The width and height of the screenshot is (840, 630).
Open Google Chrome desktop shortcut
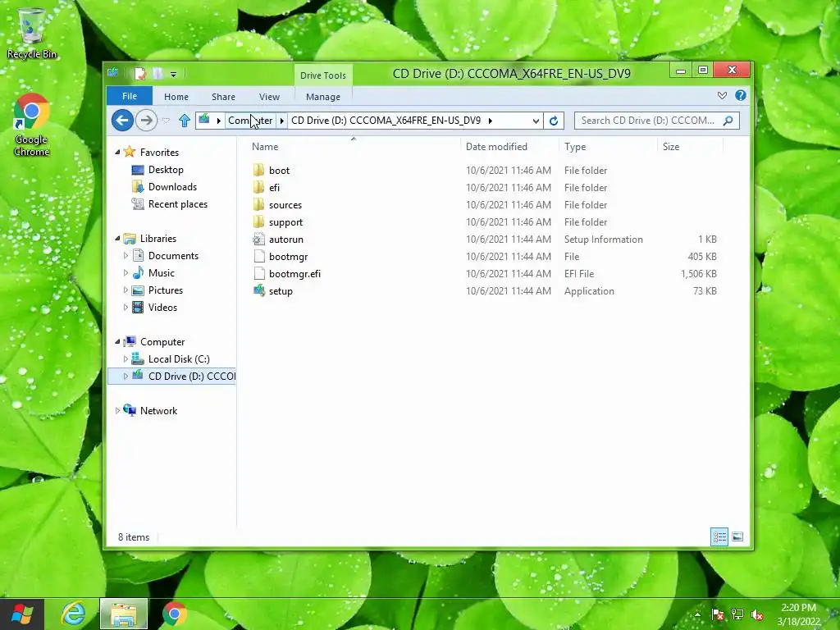pos(32,125)
